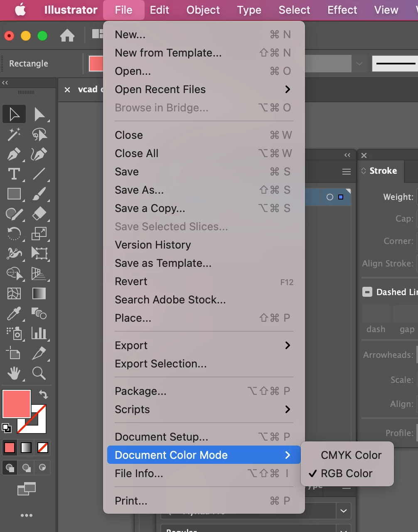Open Object menu
Viewport: 418px width, 532px height.
[203, 10]
